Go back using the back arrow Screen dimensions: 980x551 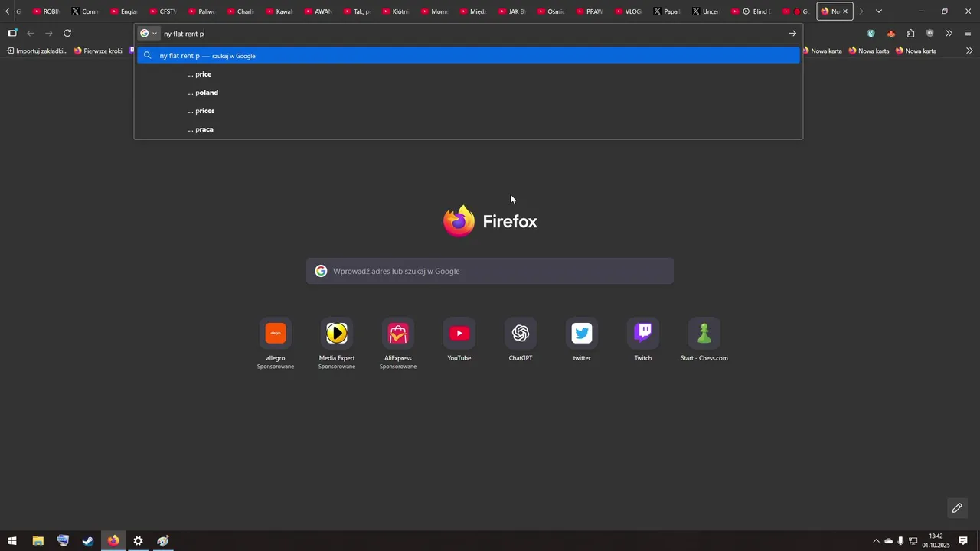point(31,33)
